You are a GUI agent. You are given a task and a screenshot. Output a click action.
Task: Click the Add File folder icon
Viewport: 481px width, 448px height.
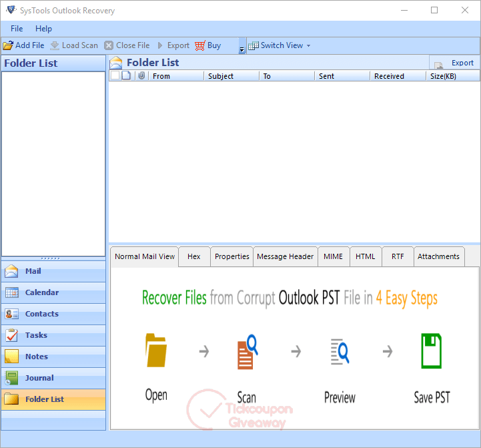click(8, 45)
